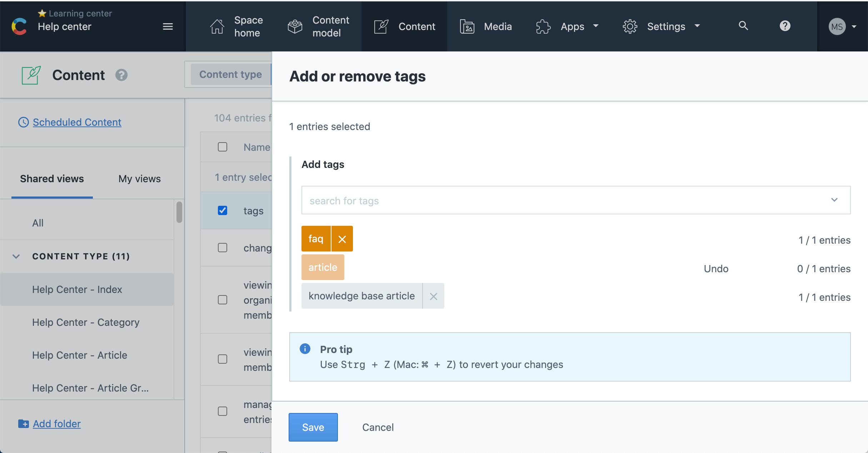
Task: Click the Content help tooltip icon
Action: pyautogui.click(x=121, y=75)
